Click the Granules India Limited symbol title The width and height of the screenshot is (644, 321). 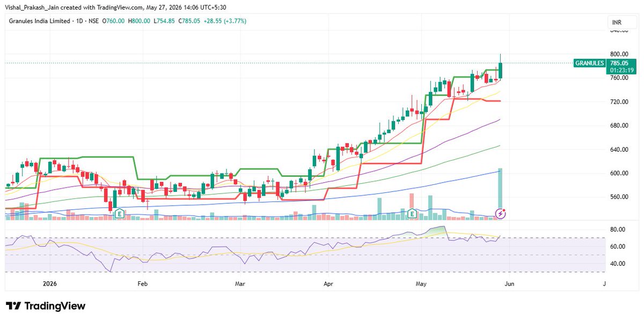pyautogui.click(x=40, y=21)
